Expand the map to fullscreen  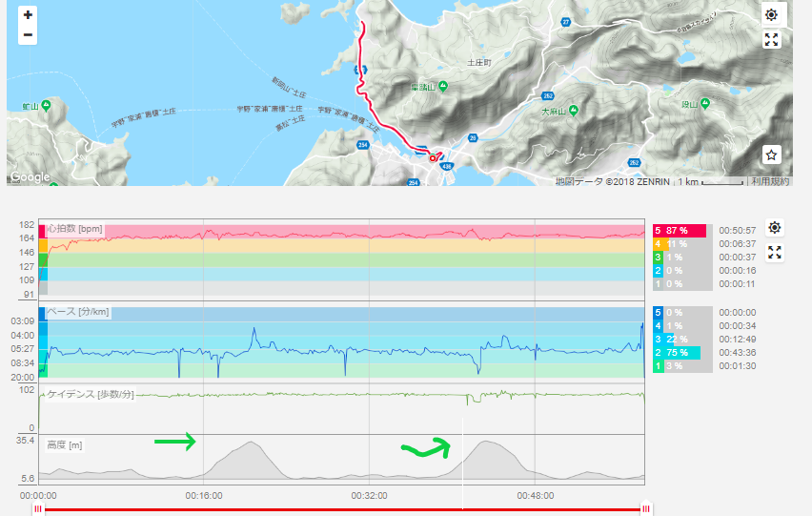[771, 39]
